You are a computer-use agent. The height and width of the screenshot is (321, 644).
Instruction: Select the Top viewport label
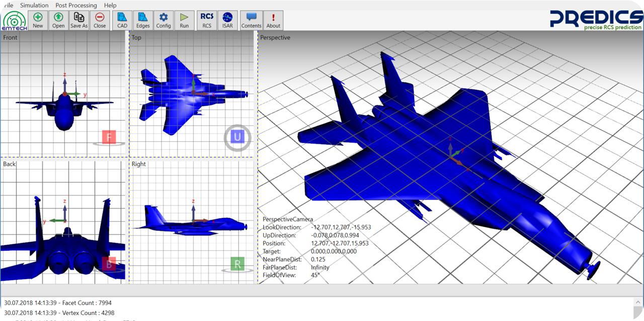136,38
